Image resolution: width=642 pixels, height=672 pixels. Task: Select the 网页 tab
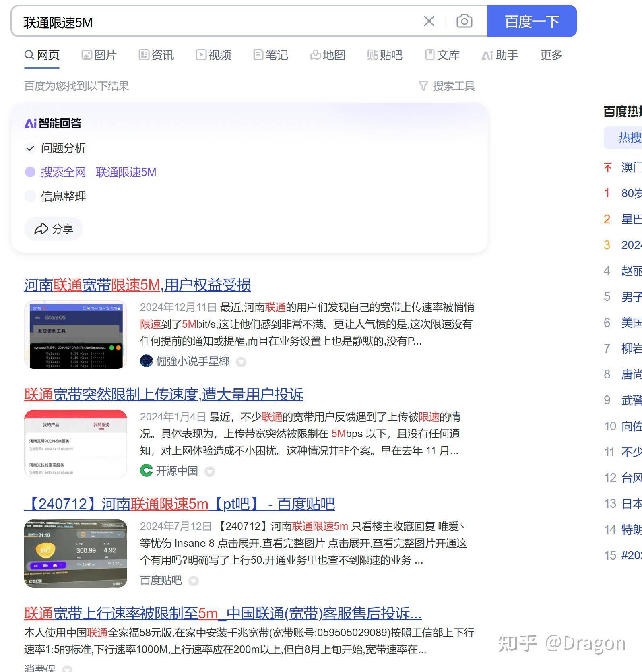point(42,55)
